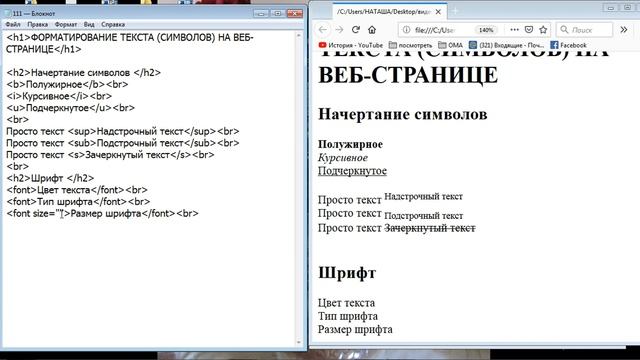
Task: Open Правка menu in Notepad
Action: [x=38, y=24]
